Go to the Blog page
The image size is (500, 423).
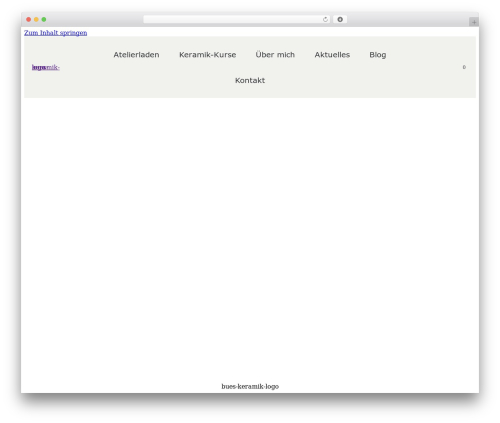(x=378, y=55)
